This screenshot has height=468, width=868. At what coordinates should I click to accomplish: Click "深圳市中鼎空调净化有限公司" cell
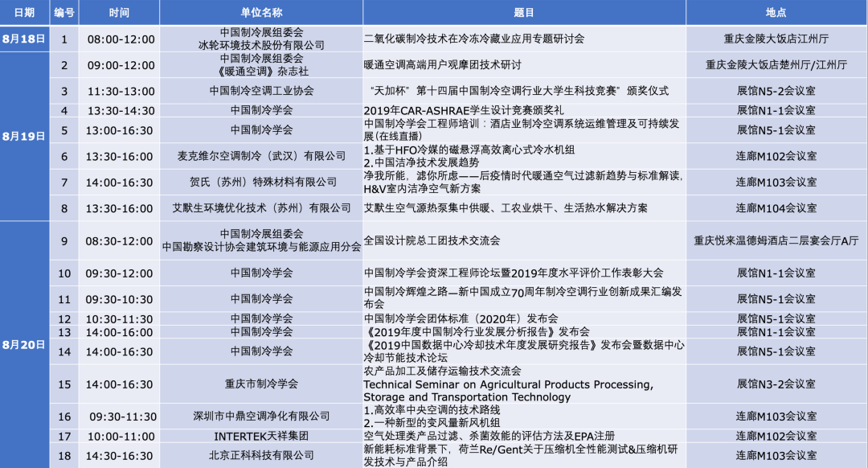coord(261,416)
